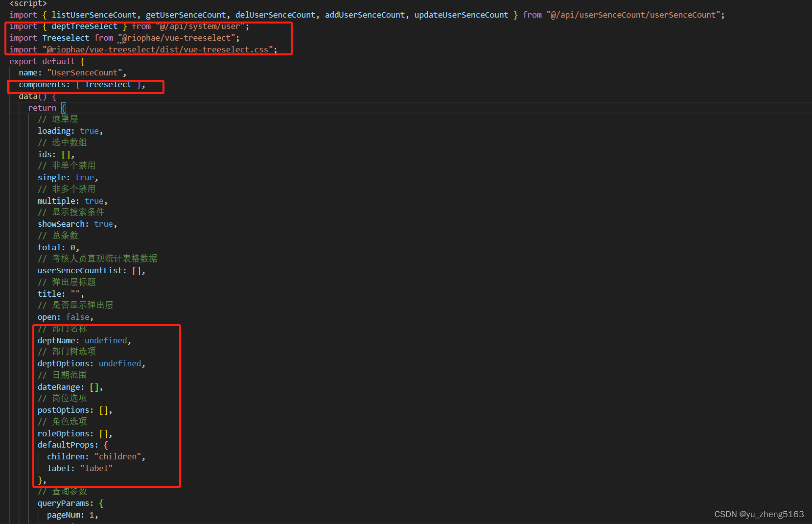The height and width of the screenshot is (524, 812).
Task: Click the ids: [] line
Action: (x=56, y=154)
